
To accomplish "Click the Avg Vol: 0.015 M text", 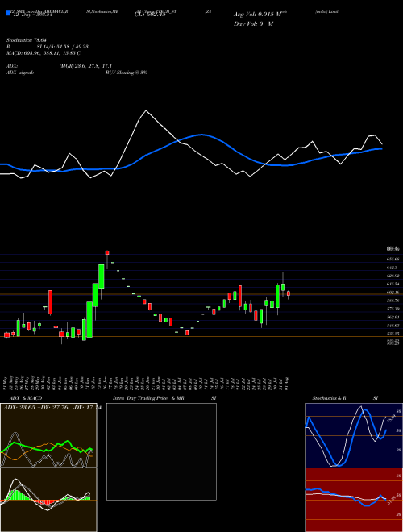I will click(x=258, y=15).
